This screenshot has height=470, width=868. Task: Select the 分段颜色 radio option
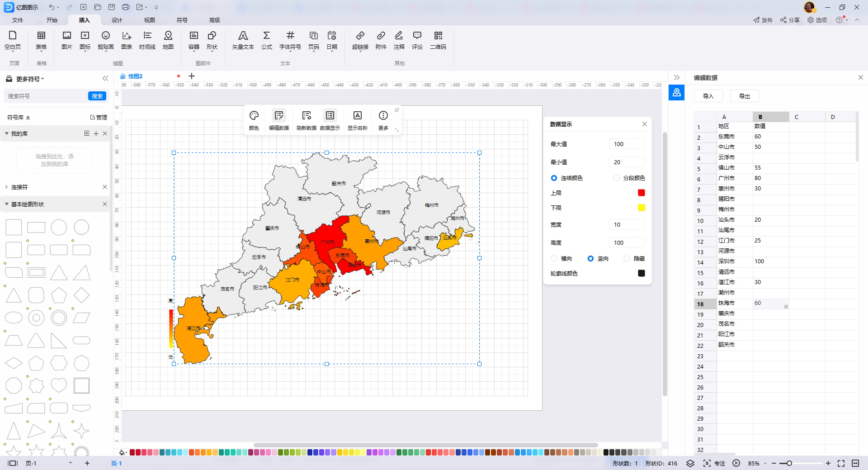pyautogui.click(x=616, y=178)
